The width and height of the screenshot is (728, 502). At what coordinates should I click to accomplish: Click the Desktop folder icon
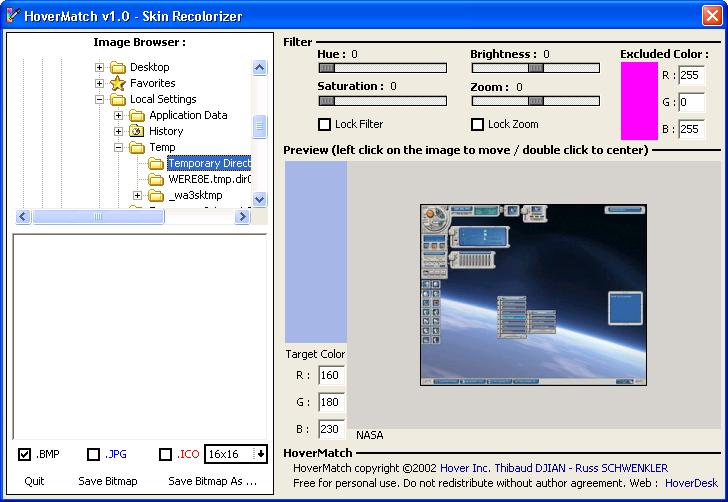tap(118, 68)
